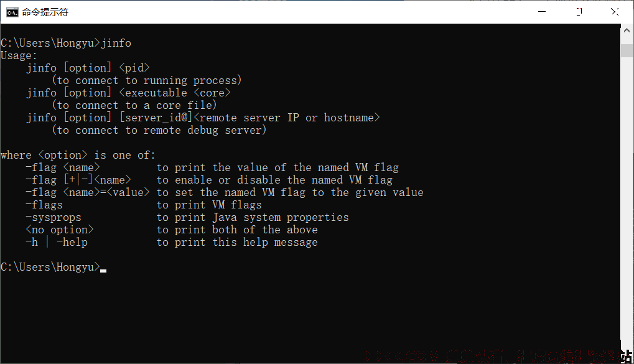This screenshot has width=634, height=364.
Task: Click the -flag [+|-]<name> option text
Action: (78, 180)
